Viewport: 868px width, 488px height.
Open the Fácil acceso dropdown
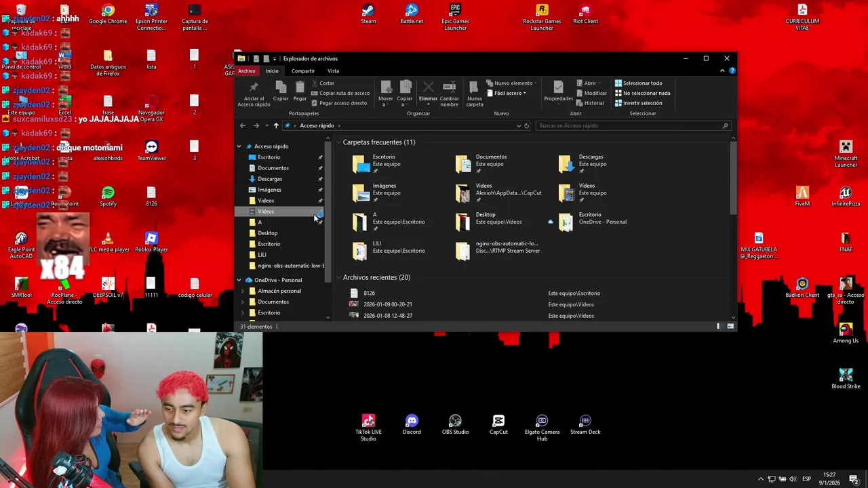coord(507,93)
